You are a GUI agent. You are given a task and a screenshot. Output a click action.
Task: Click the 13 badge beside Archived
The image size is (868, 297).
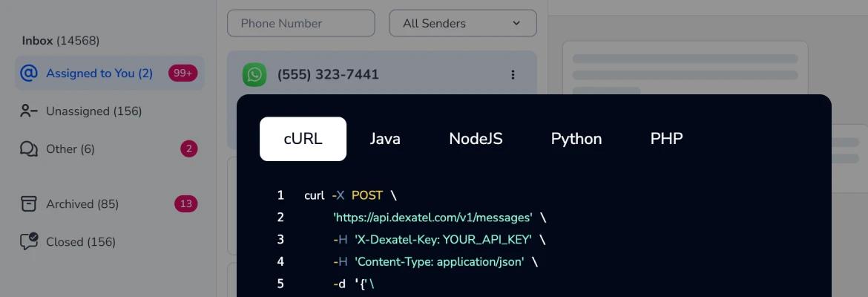tap(186, 204)
